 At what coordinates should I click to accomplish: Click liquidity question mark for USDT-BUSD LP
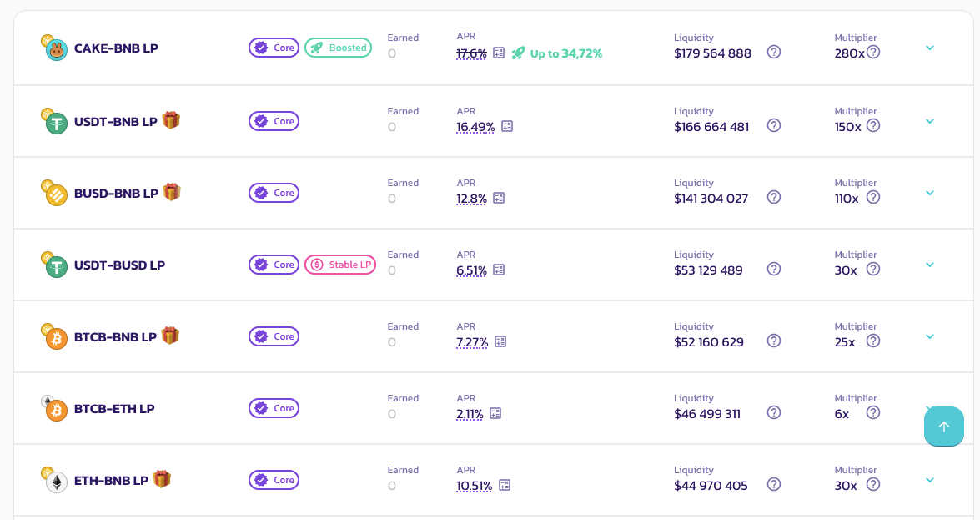click(x=774, y=270)
